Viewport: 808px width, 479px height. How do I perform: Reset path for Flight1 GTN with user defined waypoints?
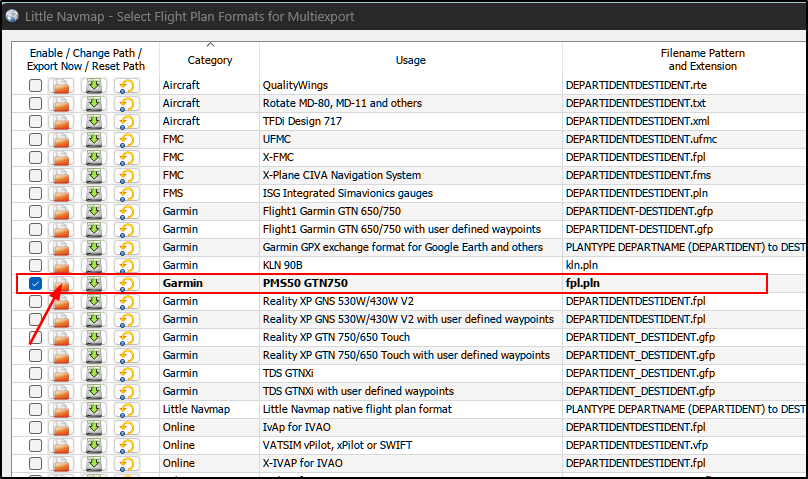(127, 230)
